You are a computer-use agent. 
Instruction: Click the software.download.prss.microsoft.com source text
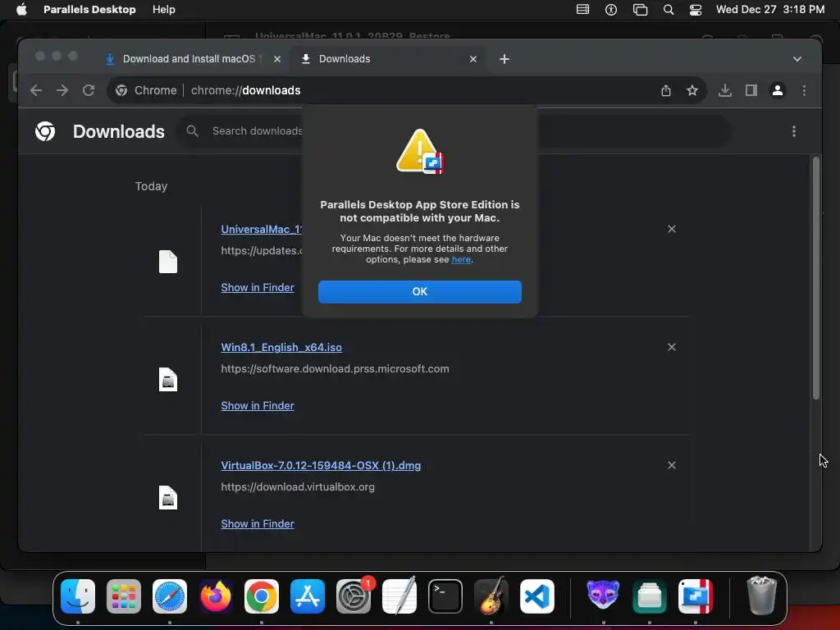pyautogui.click(x=335, y=368)
